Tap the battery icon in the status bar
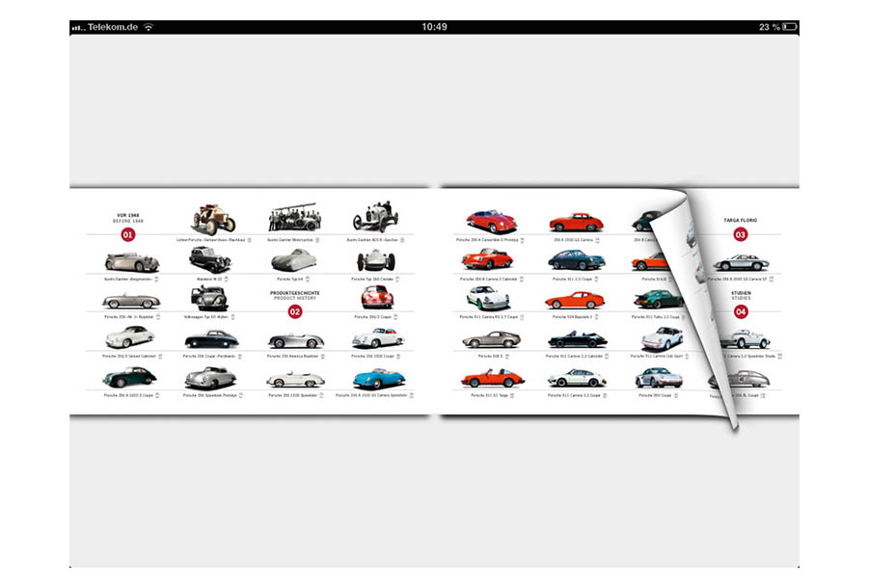 click(x=790, y=27)
